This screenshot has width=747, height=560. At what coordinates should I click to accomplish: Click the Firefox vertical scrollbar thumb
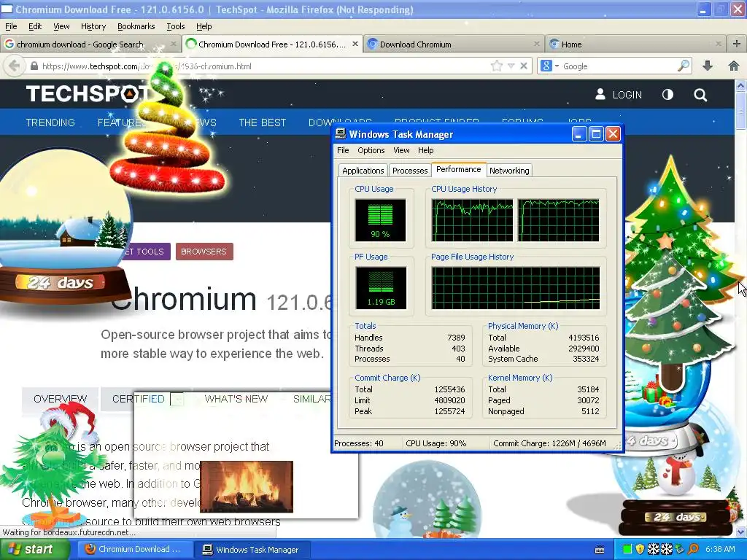pos(740,111)
